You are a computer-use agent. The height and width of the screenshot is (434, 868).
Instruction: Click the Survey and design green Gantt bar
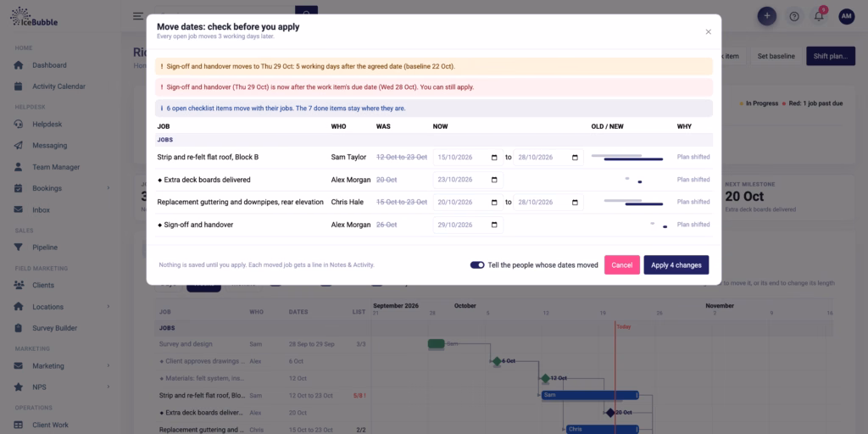pos(437,344)
